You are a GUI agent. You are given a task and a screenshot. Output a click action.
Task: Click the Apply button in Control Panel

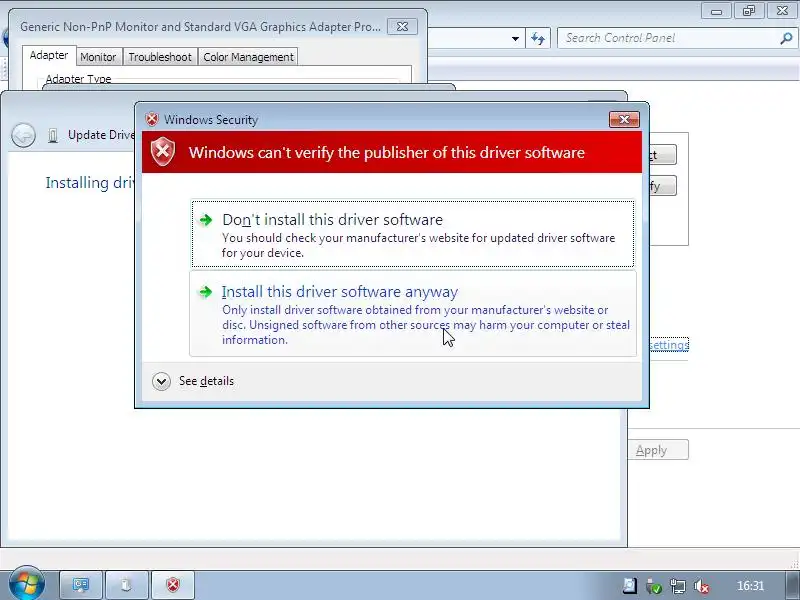click(658, 450)
